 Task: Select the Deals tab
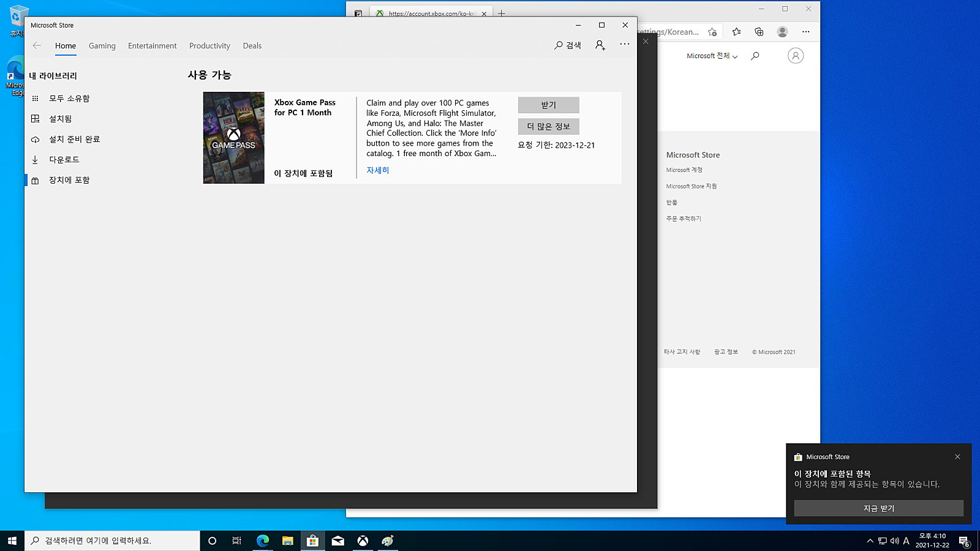(x=252, y=46)
